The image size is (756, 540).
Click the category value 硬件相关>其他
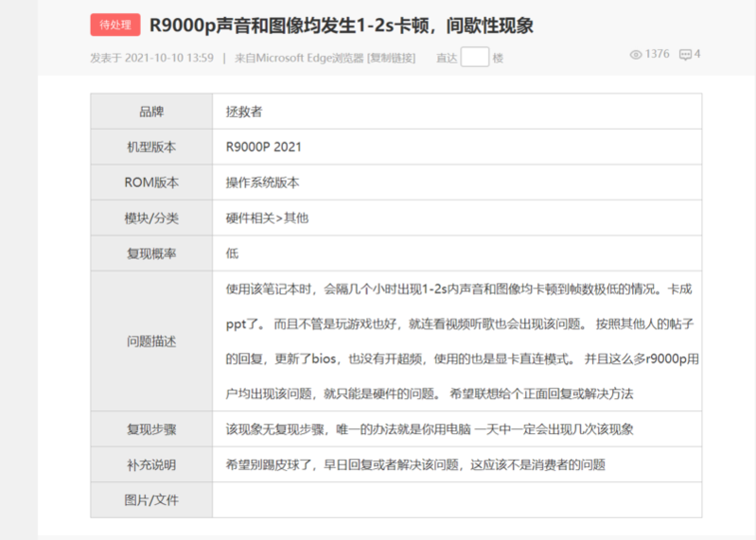click(267, 218)
